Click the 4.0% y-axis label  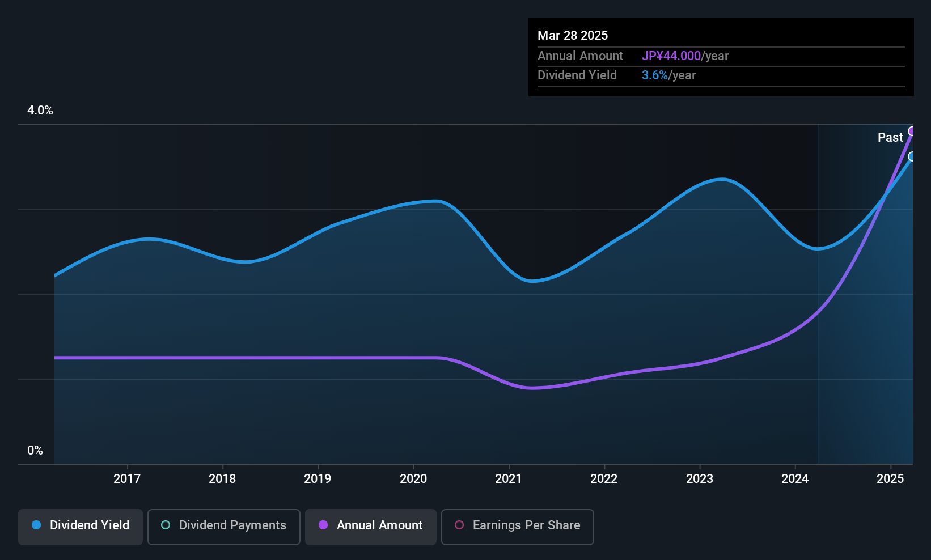pos(40,111)
